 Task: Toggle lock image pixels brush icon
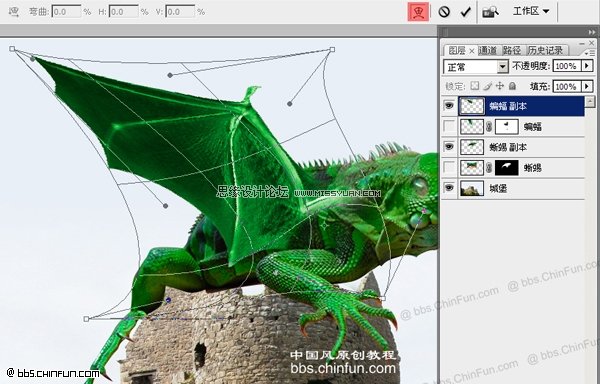click(x=487, y=86)
